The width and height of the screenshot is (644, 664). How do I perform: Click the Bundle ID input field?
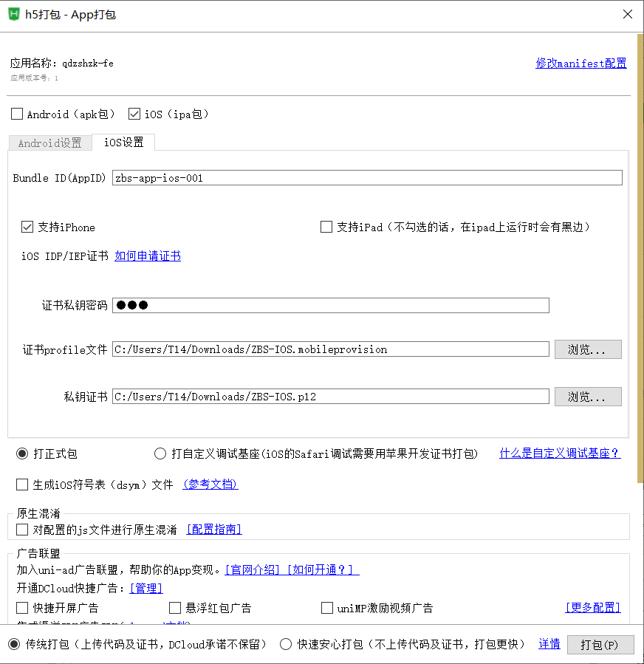click(295, 177)
